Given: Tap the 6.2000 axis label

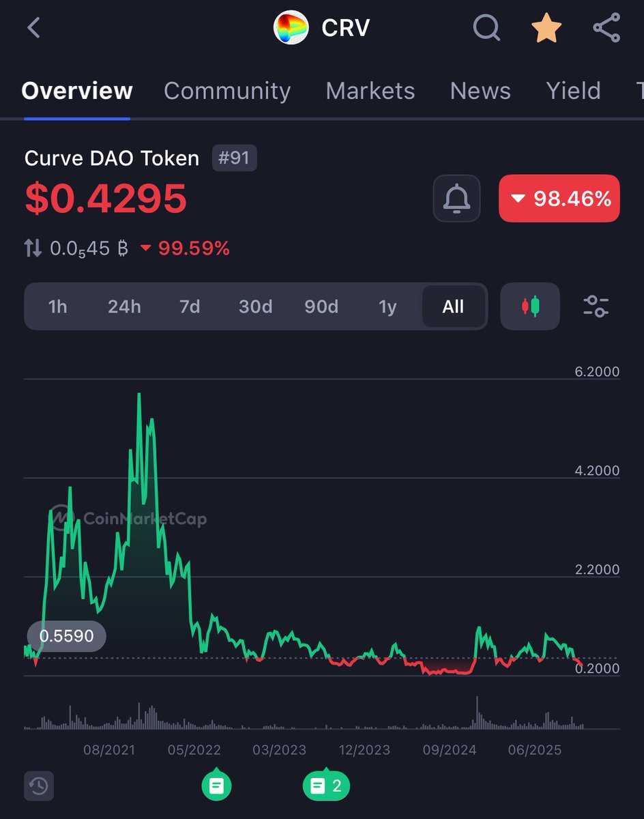Looking at the screenshot, I should (x=597, y=371).
